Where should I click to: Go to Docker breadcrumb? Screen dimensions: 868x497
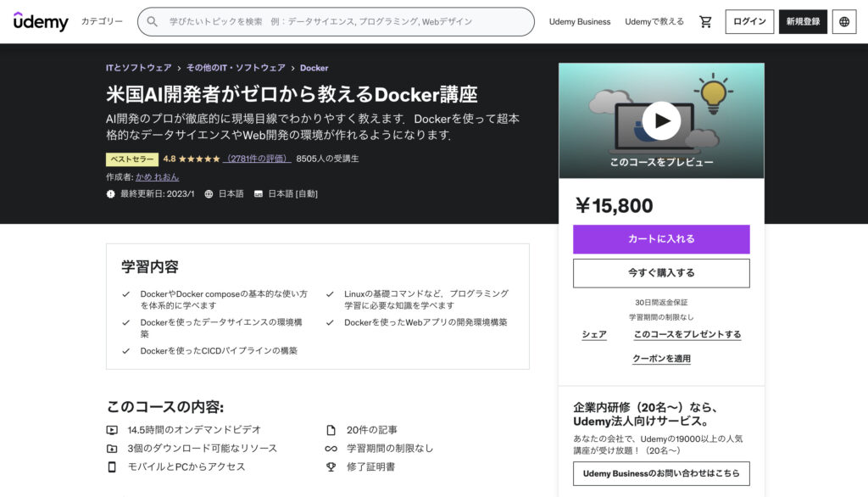(314, 68)
